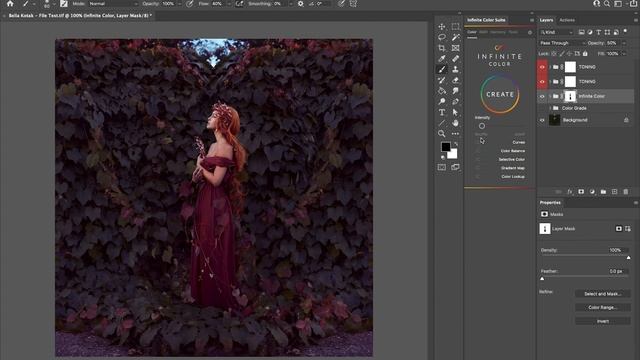
Task: Select the Crop tool
Action: (x=442, y=48)
